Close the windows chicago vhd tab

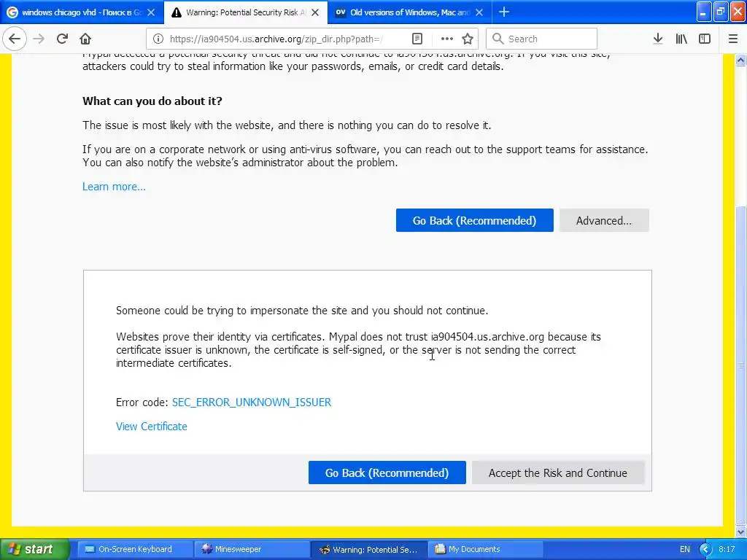click(150, 12)
